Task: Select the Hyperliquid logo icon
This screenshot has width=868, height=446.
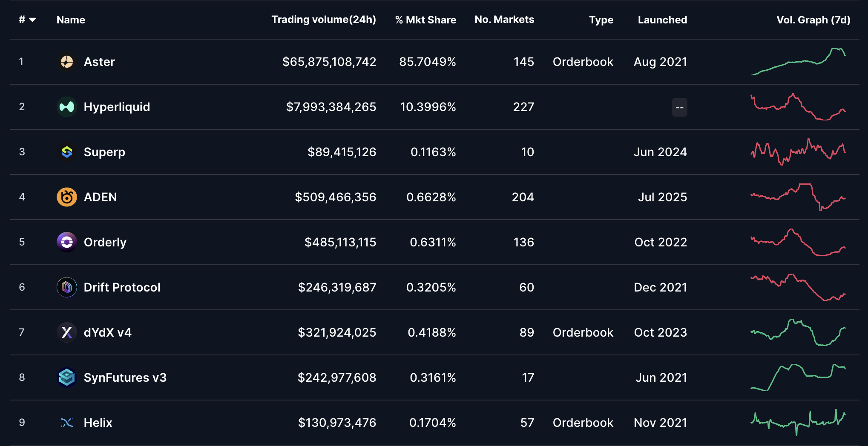Action: coord(67,107)
